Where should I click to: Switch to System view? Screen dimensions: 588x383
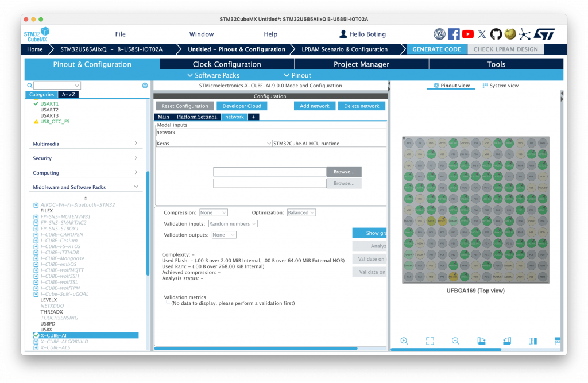(501, 86)
